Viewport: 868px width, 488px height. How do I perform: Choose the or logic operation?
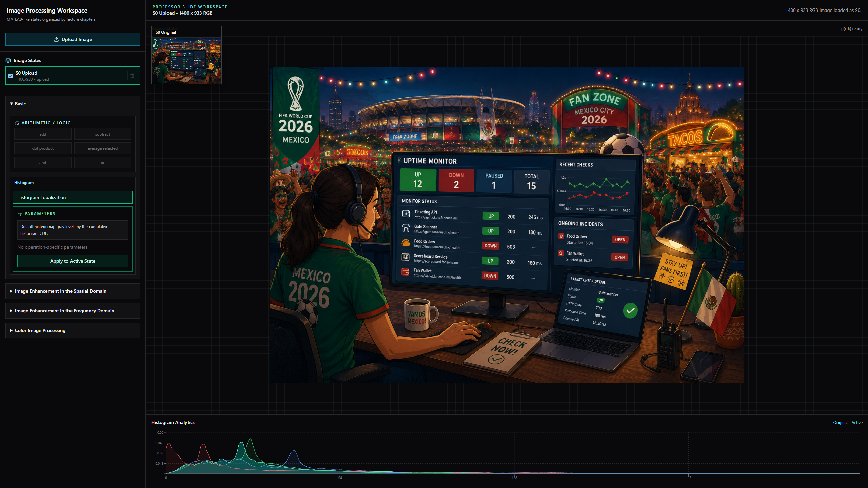[x=102, y=163]
